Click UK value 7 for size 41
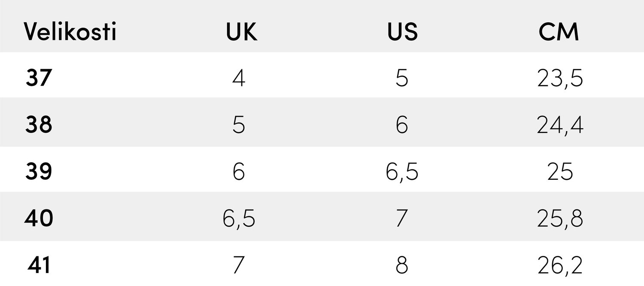Image resolution: width=644 pixels, height=286 pixels. tap(239, 266)
